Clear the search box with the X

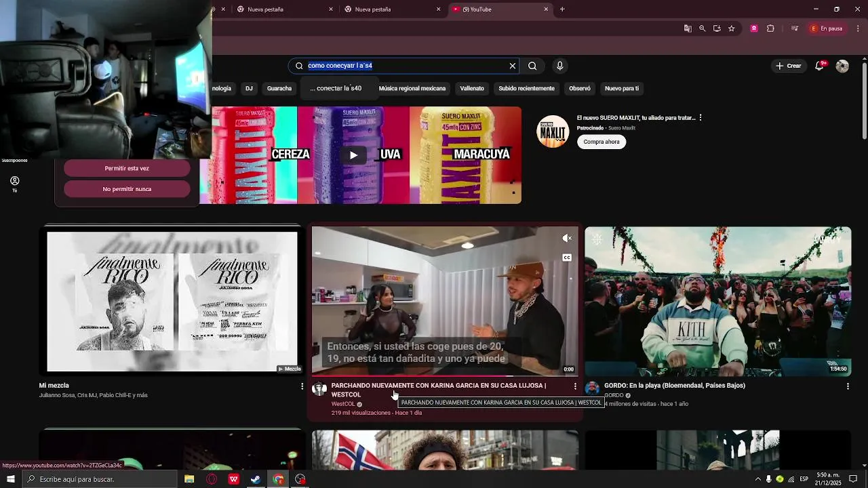pos(513,66)
